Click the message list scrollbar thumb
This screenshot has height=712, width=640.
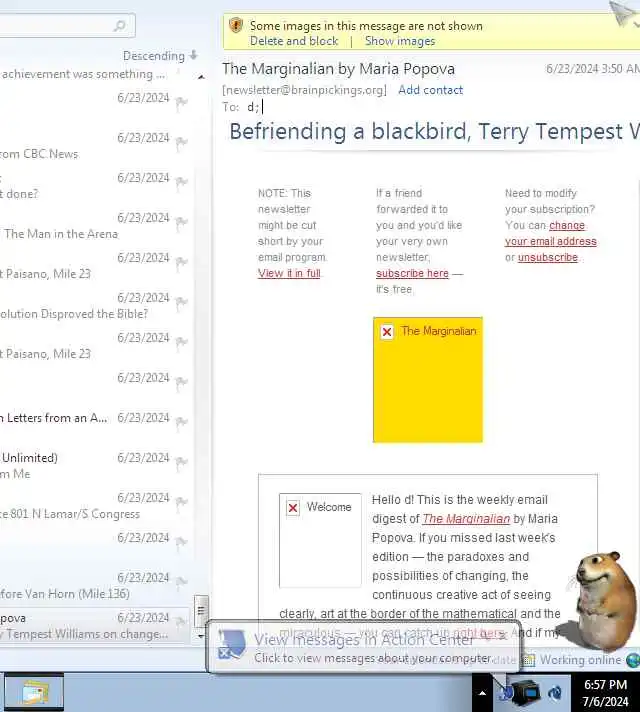pyautogui.click(x=201, y=611)
